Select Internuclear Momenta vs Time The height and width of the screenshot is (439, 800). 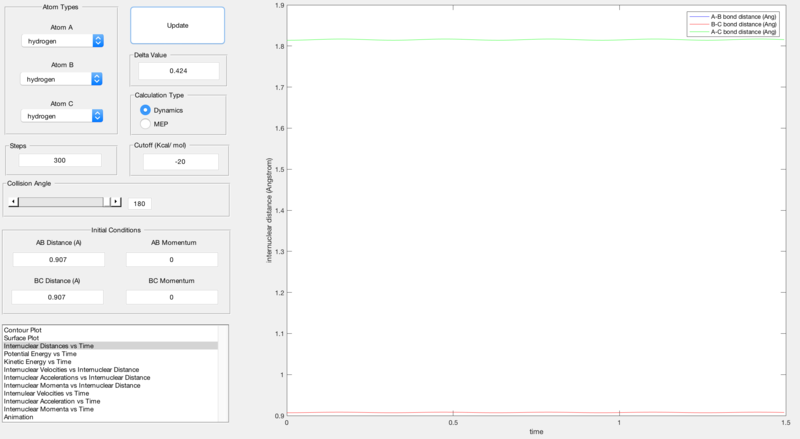click(111, 409)
